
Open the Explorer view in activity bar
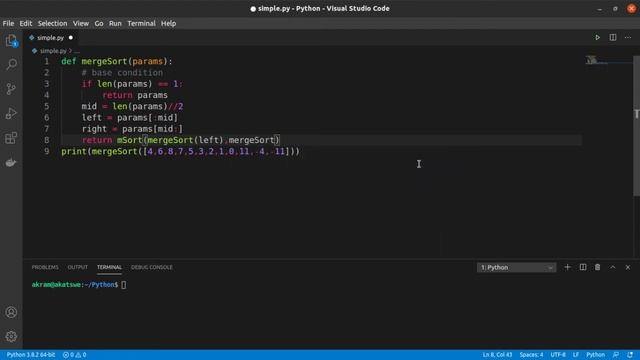11,41
